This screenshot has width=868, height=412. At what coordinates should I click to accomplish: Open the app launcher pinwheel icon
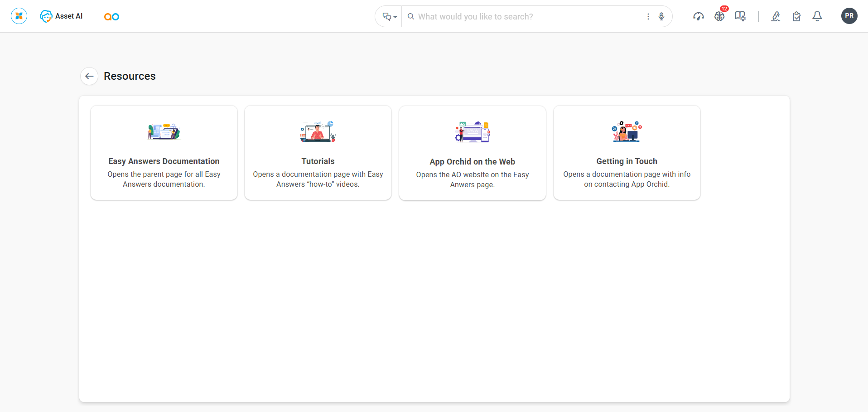tap(19, 16)
